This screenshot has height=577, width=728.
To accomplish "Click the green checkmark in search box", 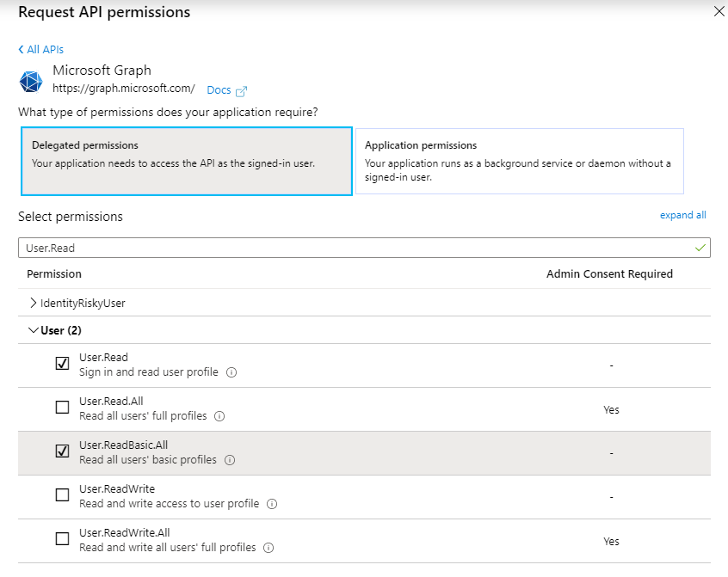I will (700, 248).
